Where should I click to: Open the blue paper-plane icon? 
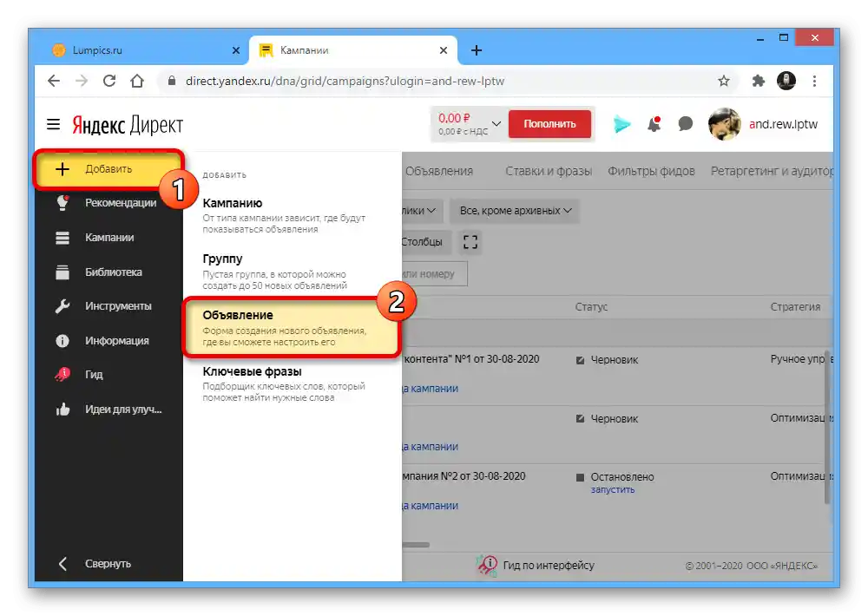(621, 124)
